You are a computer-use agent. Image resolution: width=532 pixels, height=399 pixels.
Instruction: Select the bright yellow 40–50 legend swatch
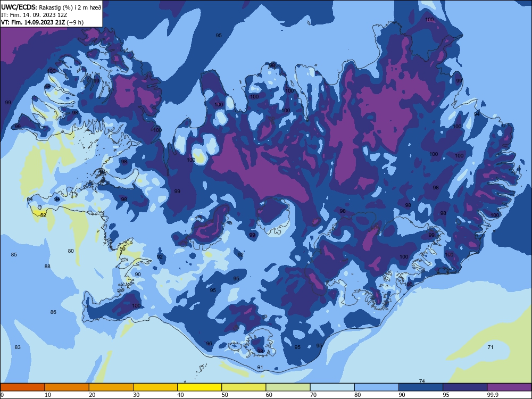click(199, 387)
